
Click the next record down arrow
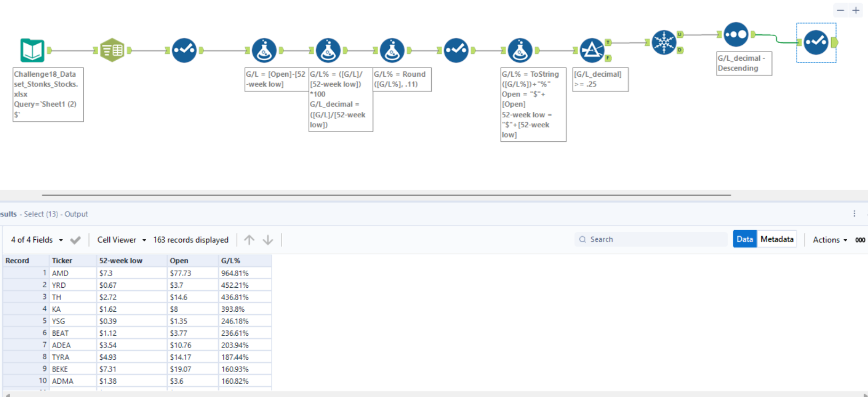click(x=268, y=240)
